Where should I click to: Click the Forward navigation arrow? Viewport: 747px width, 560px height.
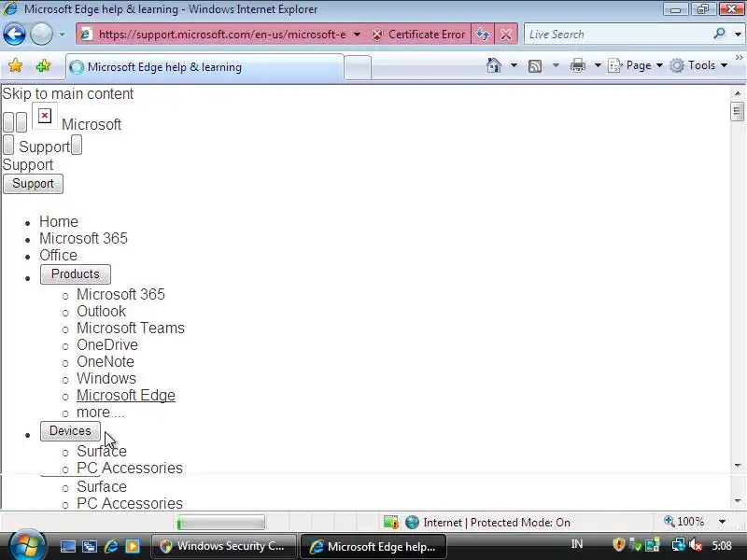[x=41, y=35]
